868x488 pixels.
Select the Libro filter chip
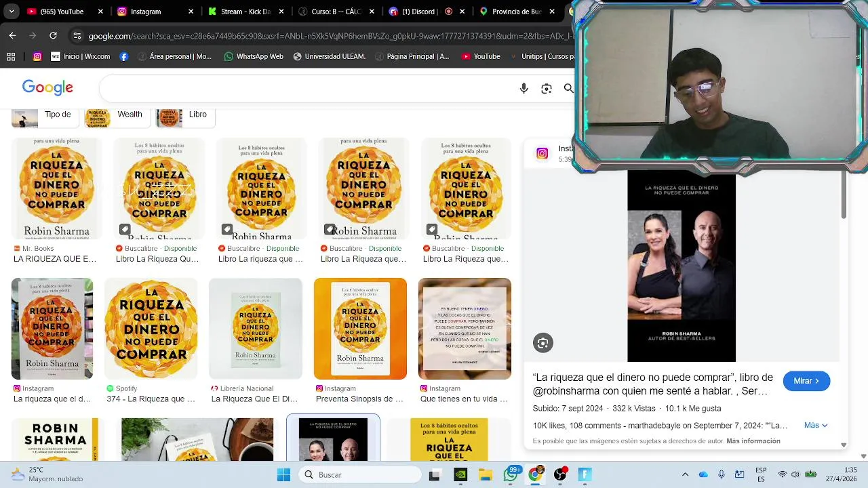[185, 117]
